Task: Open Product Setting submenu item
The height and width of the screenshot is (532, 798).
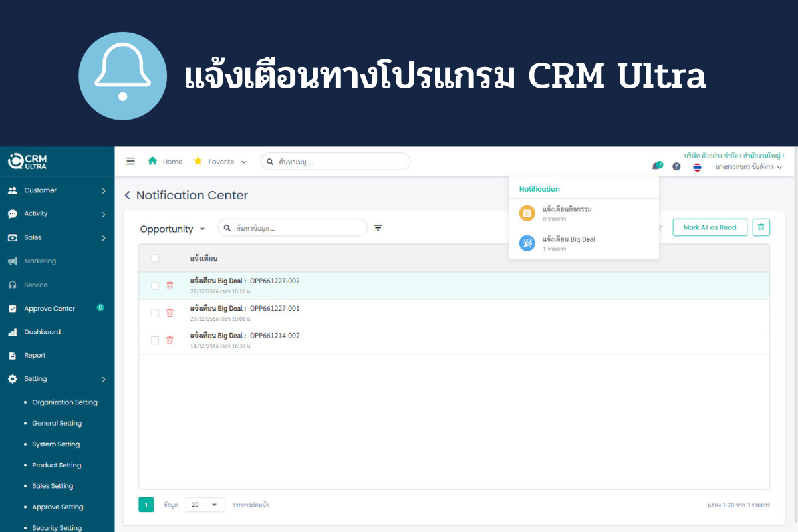Action: (57, 465)
